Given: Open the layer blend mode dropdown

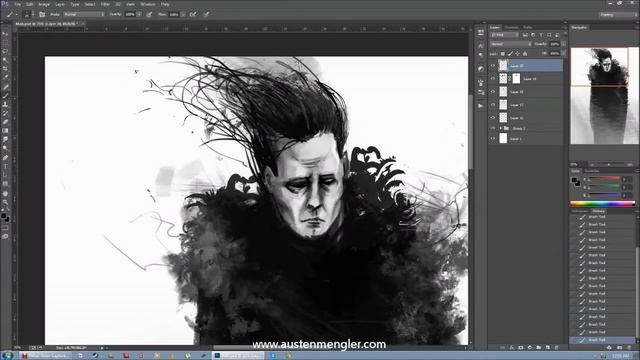Looking at the screenshot, I should pyautogui.click(x=511, y=44).
